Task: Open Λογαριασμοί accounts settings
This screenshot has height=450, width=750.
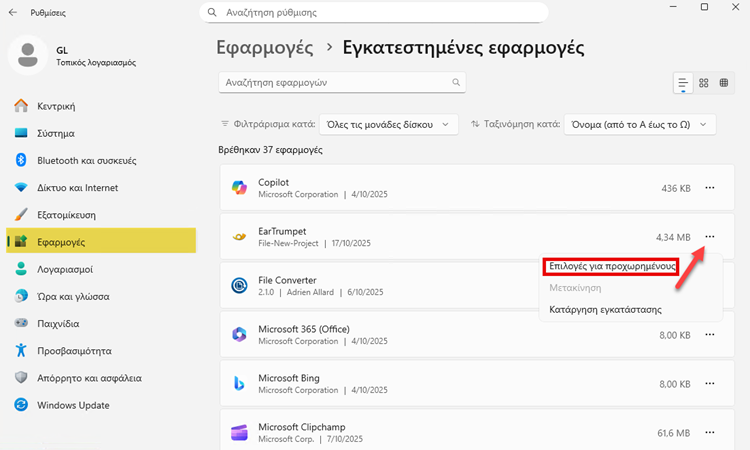Action: (x=101, y=270)
